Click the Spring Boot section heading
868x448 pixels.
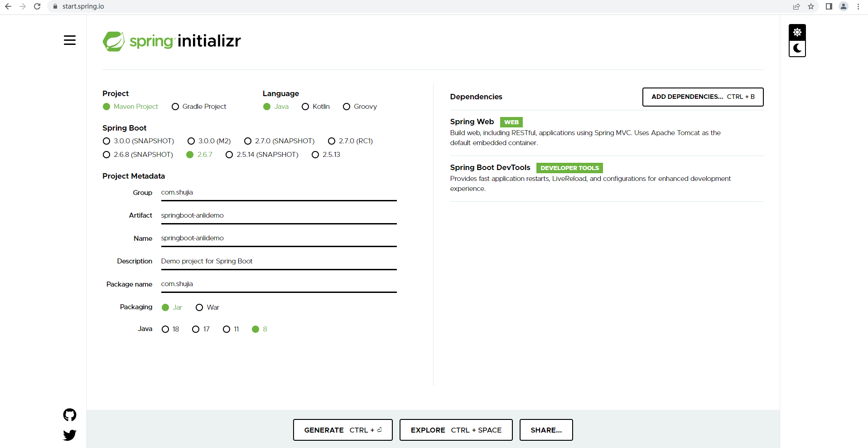[125, 128]
